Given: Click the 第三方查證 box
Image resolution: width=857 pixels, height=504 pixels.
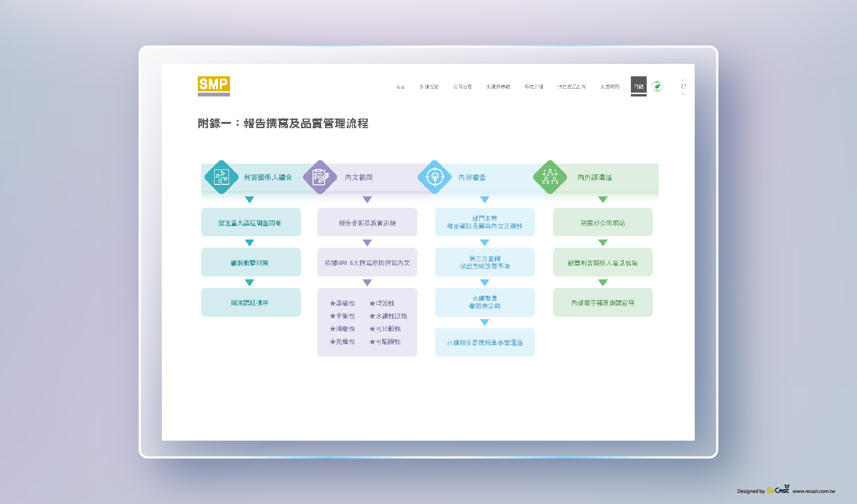Looking at the screenshot, I should tap(485, 262).
